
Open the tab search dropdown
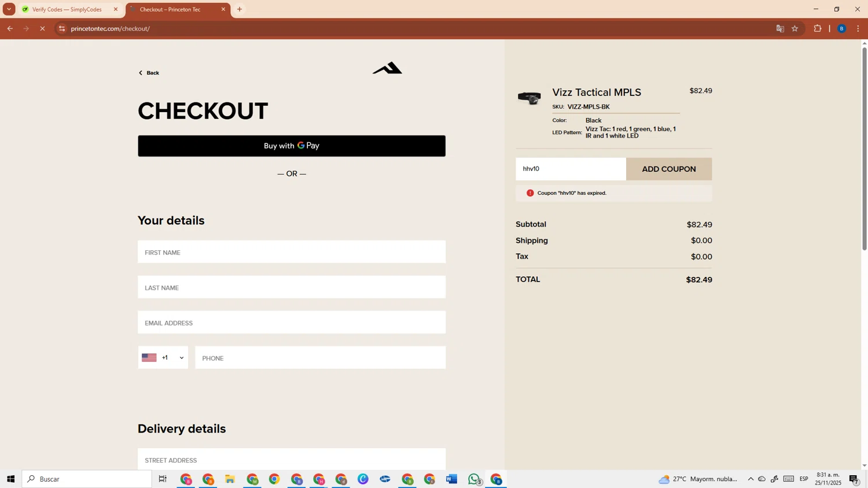[x=9, y=9]
